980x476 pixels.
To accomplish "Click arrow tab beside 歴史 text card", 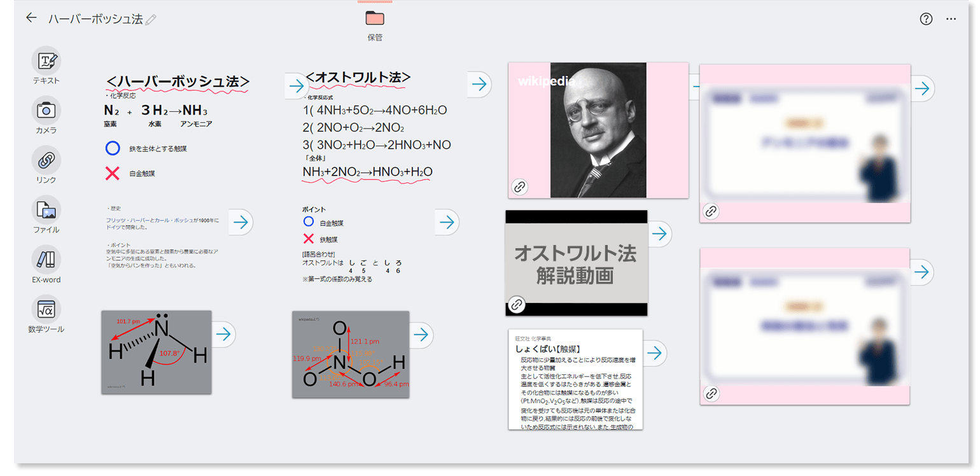I will point(241,222).
